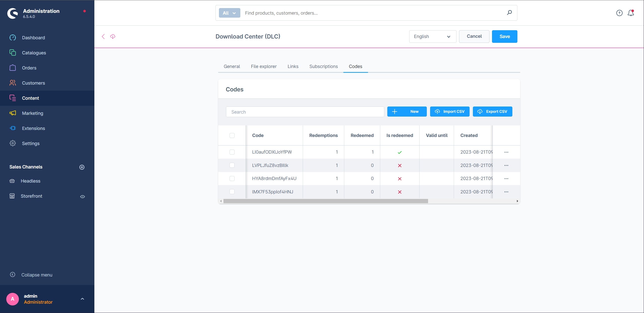The height and width of the screenshot is (313, 644).
Task: Open actions menu for LVPLJfuZ8vzBIllk
Action: [506, 165]
